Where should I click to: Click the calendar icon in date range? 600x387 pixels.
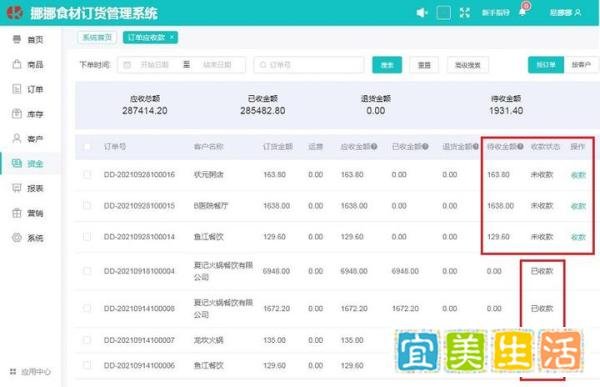[x=127, y=65]
